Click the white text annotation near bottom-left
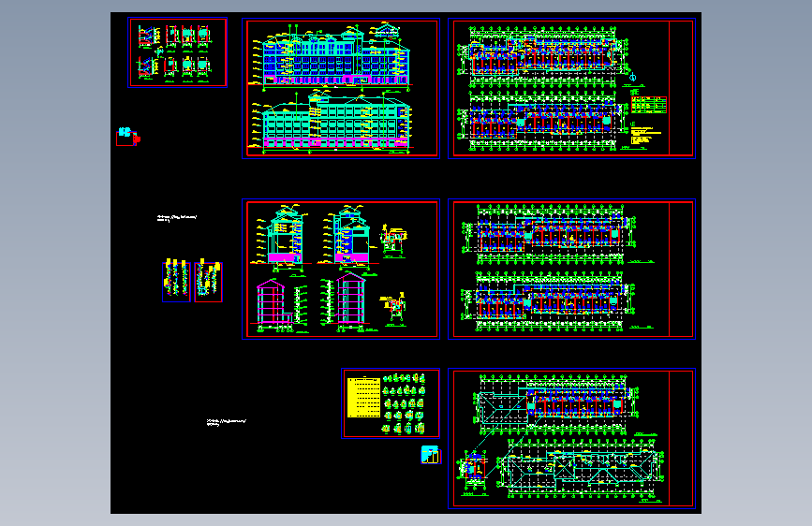The height and width of the screenshot is (526, 812). (x=226, y=422)
